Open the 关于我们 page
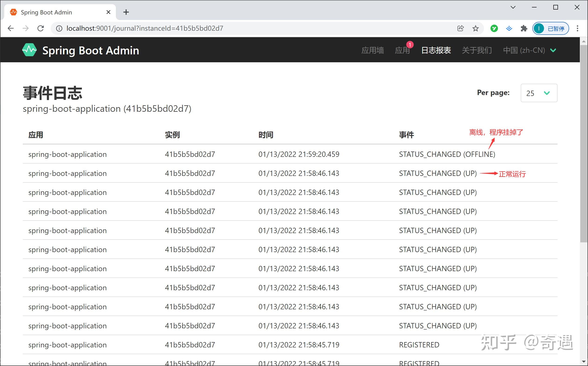 tap(477, 50)
